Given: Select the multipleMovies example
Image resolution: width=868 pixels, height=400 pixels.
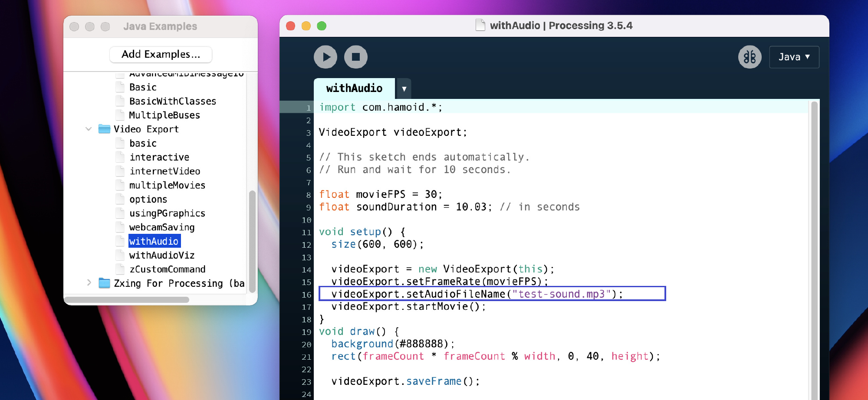Looking at the screenshot, I should click(167, 185).
